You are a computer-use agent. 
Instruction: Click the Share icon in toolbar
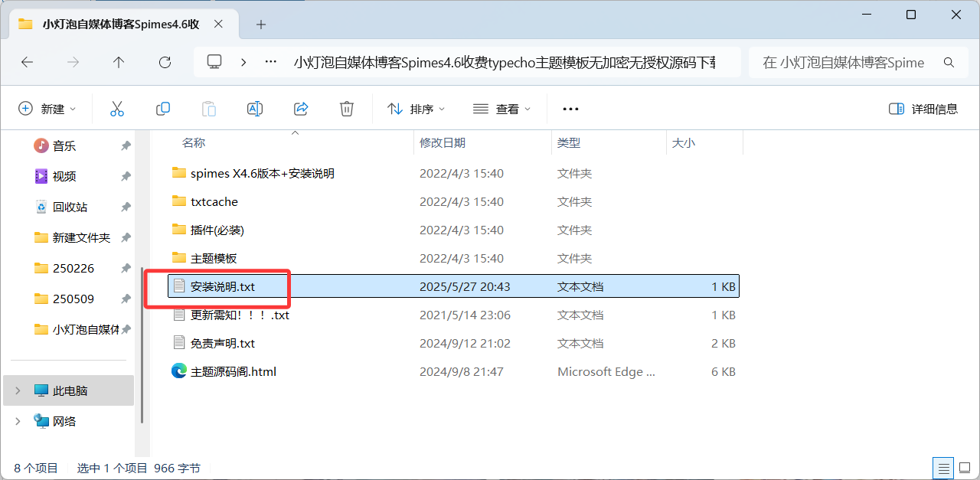301,109
